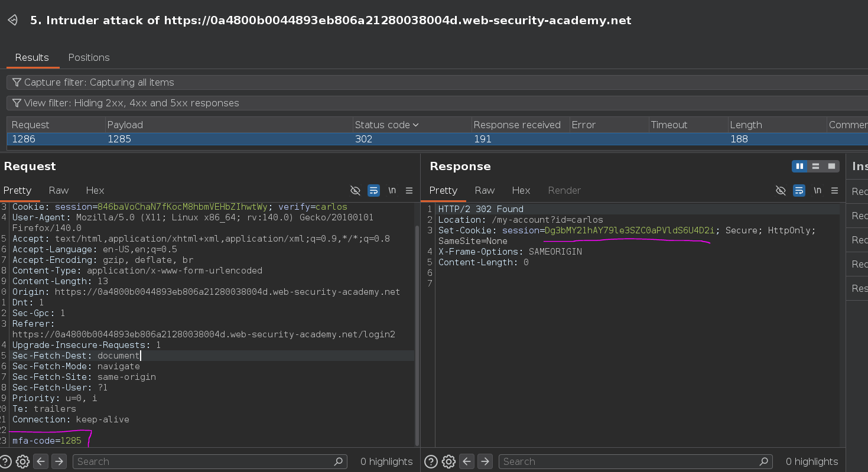Go to the next match in Response search
This screenshot has width=868, height=472.
[485, 461]
